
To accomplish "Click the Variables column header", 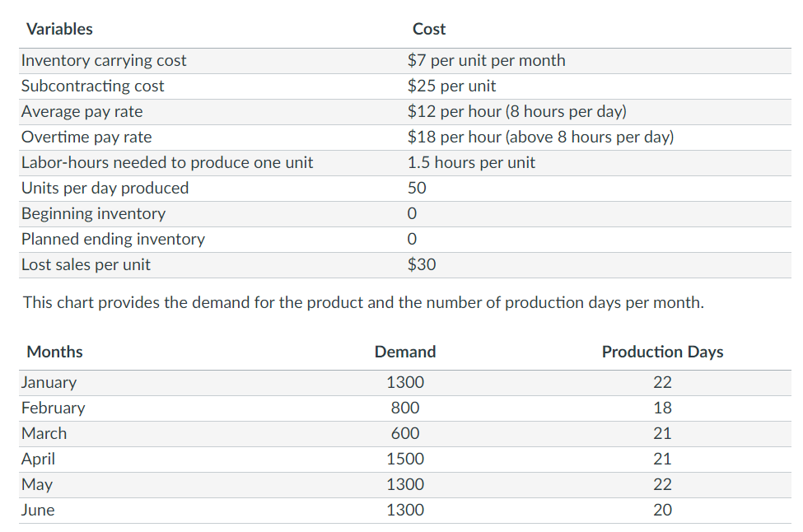I will point(59,30).
